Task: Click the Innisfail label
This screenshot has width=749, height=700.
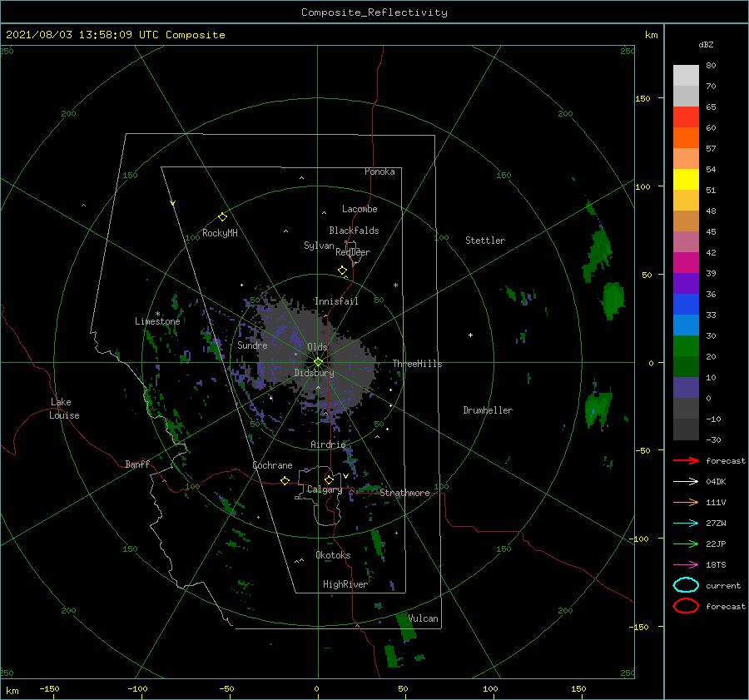Action: click(x=336, y=301)
